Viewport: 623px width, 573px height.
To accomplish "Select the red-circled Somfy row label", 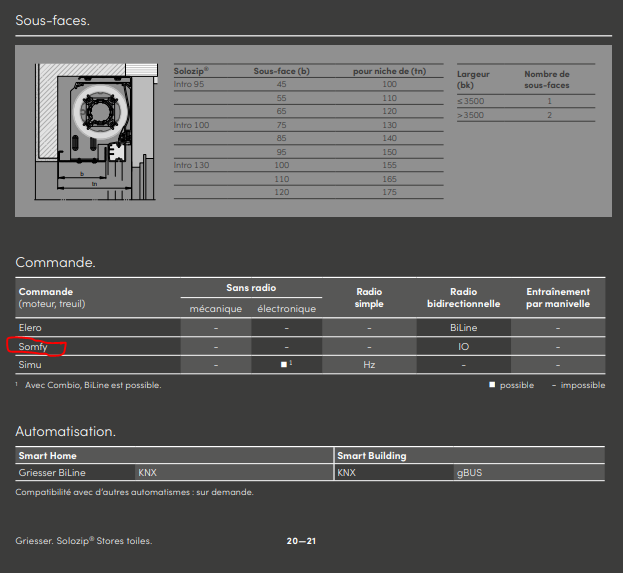I will (33, 347).
